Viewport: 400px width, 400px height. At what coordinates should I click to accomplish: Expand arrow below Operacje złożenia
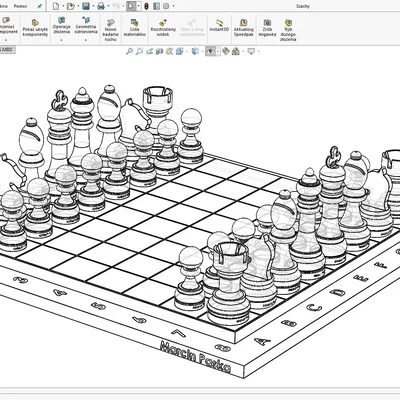point(61,40)
